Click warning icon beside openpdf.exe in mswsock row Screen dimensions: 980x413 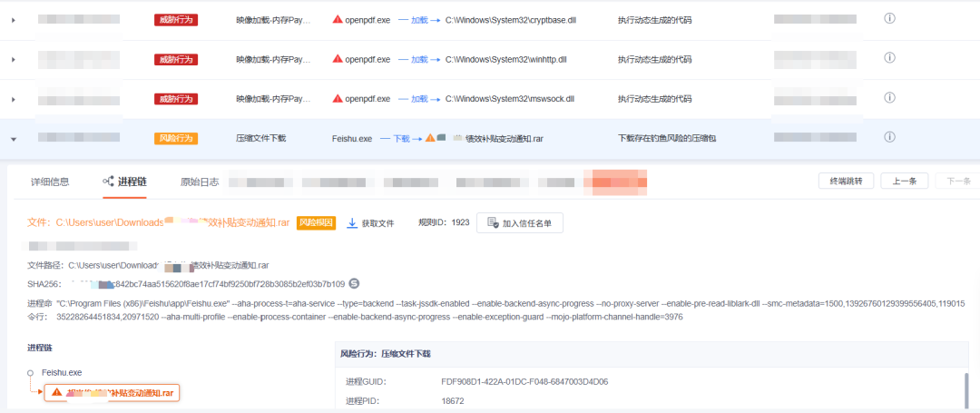(338, 98)
